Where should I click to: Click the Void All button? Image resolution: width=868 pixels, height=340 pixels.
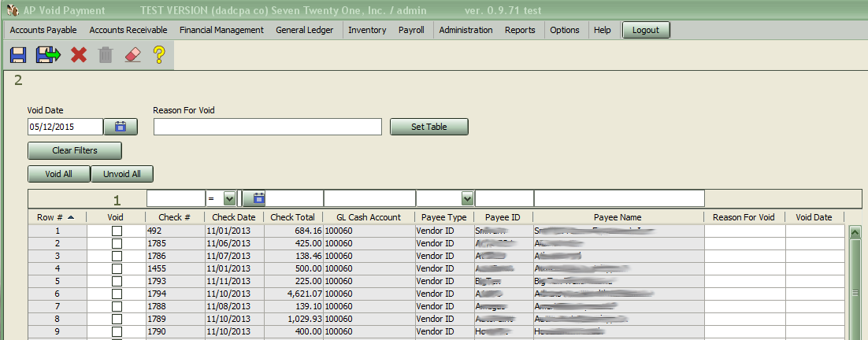coord(58,174)
